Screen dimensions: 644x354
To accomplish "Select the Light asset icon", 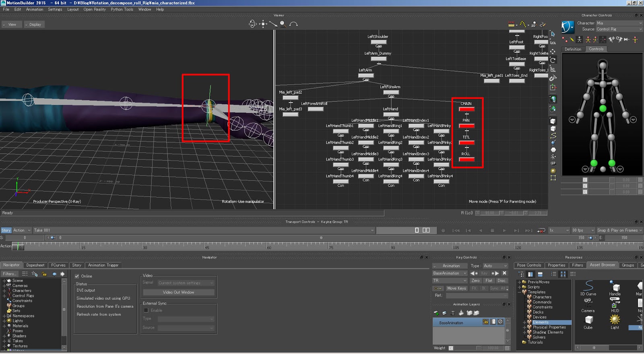I will click(615, 322).
